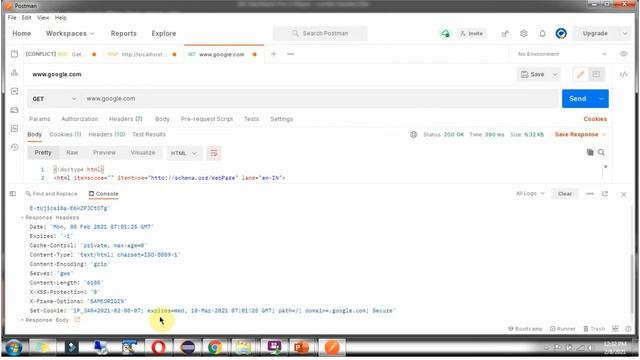640x360 pixels.
Task: Click the Save button
Action: pyautogui.click(x=533, y=74)
